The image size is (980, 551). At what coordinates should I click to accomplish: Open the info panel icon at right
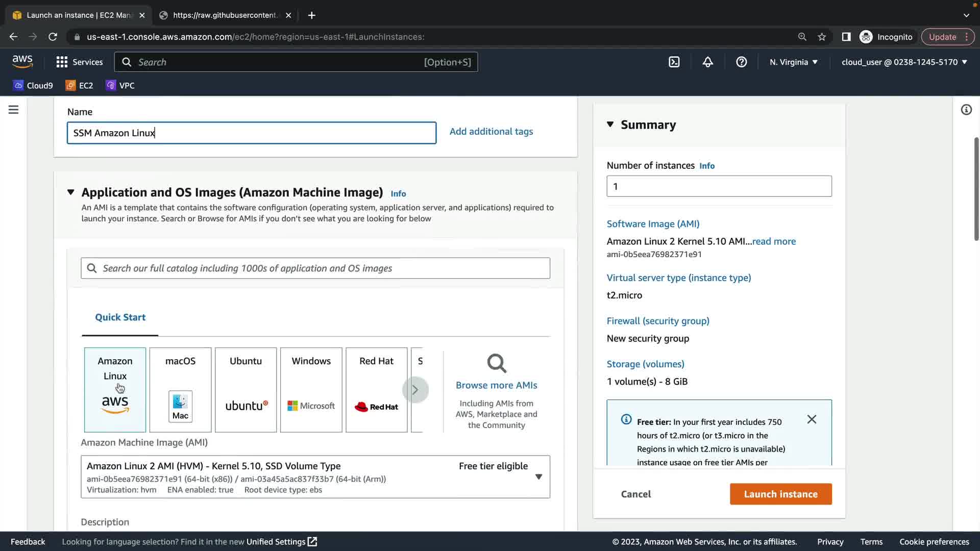(x=966, y=110)
